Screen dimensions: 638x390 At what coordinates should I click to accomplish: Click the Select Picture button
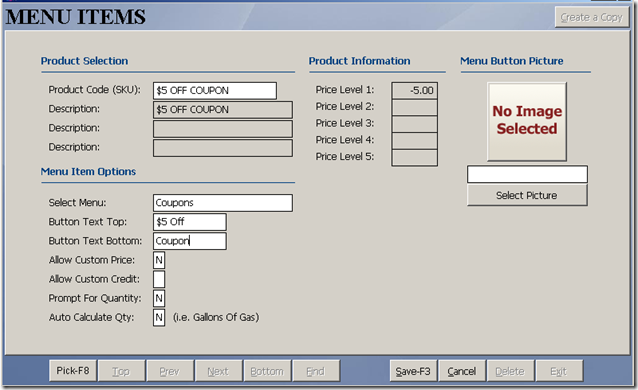tap(527, 195)
